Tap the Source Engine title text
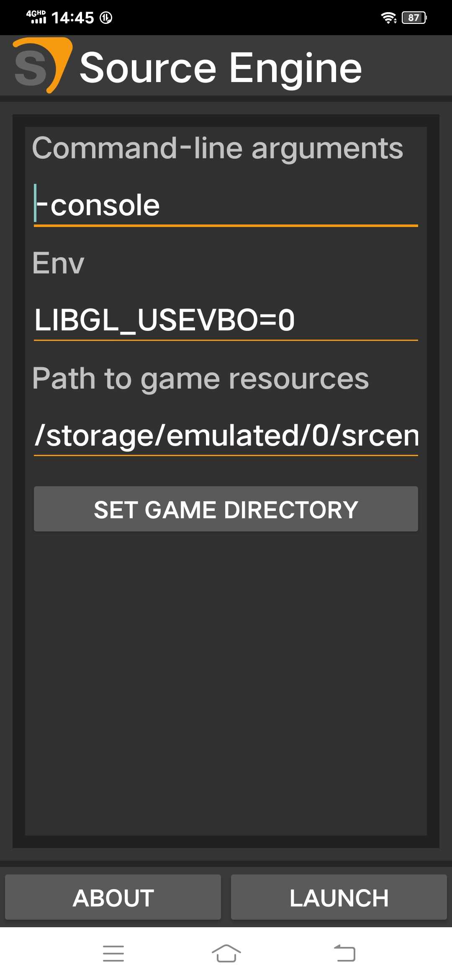Viewport: 452px width, 980px height. pos(221,67)
